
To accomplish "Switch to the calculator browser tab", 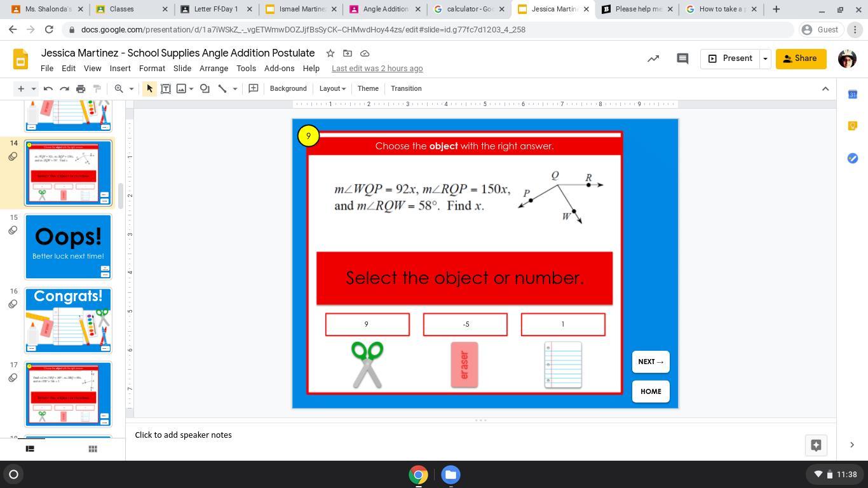I will pos(469,10).
